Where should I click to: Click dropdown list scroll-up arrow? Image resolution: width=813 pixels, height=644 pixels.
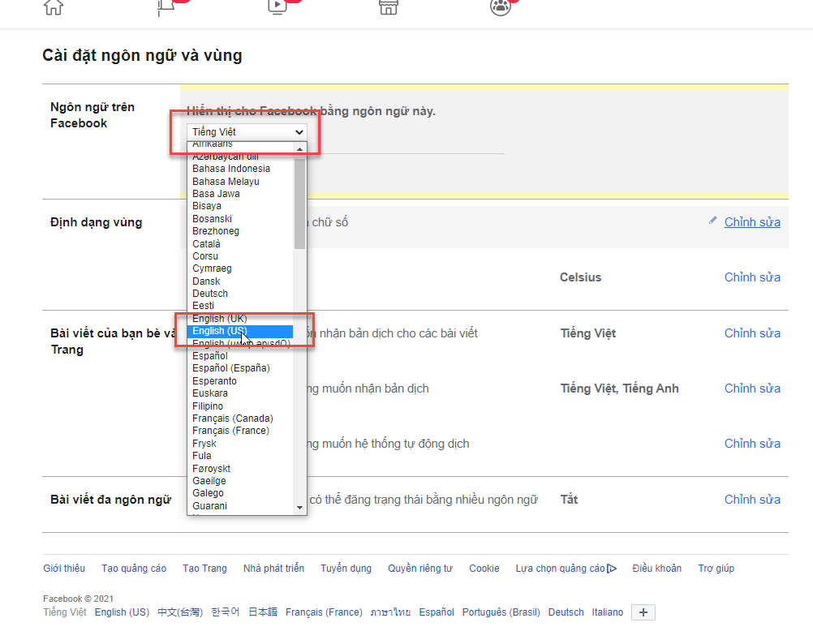coord(299,148)
